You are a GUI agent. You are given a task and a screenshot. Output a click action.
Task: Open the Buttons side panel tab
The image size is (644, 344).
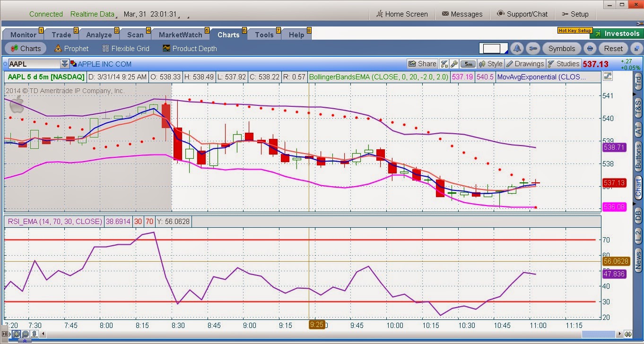point(638,157)
